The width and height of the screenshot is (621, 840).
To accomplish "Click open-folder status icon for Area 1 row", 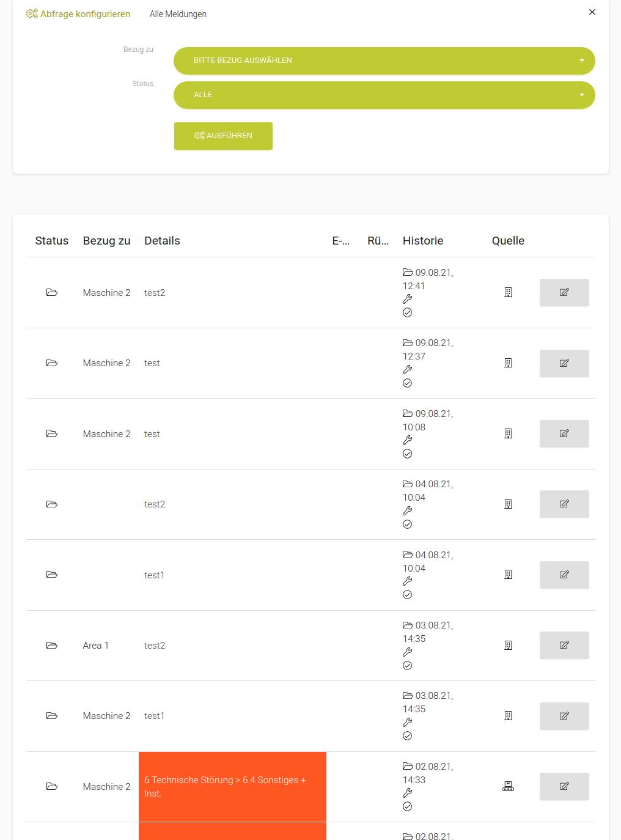I will pos(52,646).
